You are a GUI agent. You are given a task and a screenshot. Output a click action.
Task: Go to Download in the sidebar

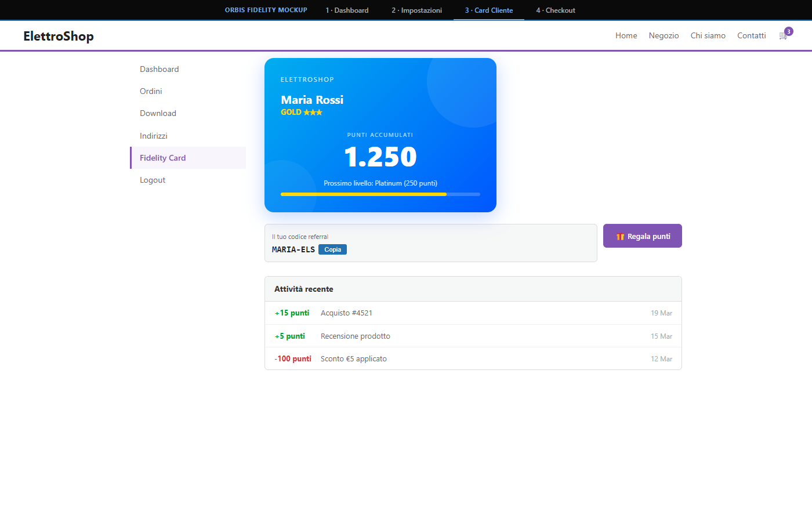tap(158, 114)
